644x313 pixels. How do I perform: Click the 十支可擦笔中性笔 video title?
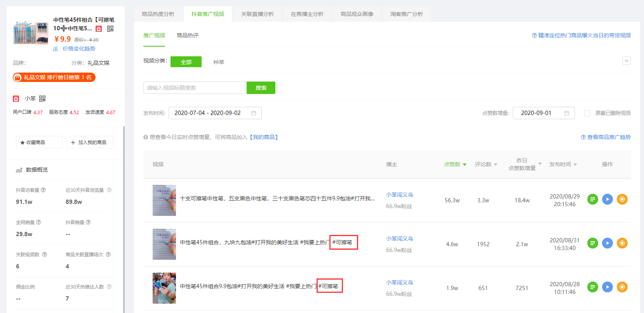pyautogui.click(x=277, y=198)
